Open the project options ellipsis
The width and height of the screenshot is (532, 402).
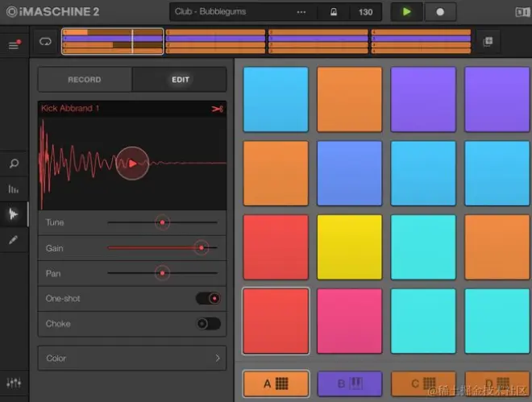(301, 12)
